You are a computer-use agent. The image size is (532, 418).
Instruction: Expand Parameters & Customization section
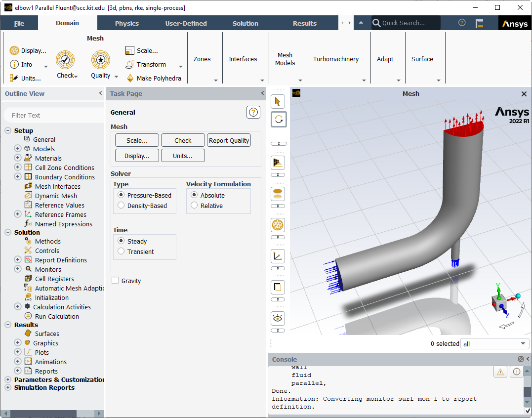(8, 379)
